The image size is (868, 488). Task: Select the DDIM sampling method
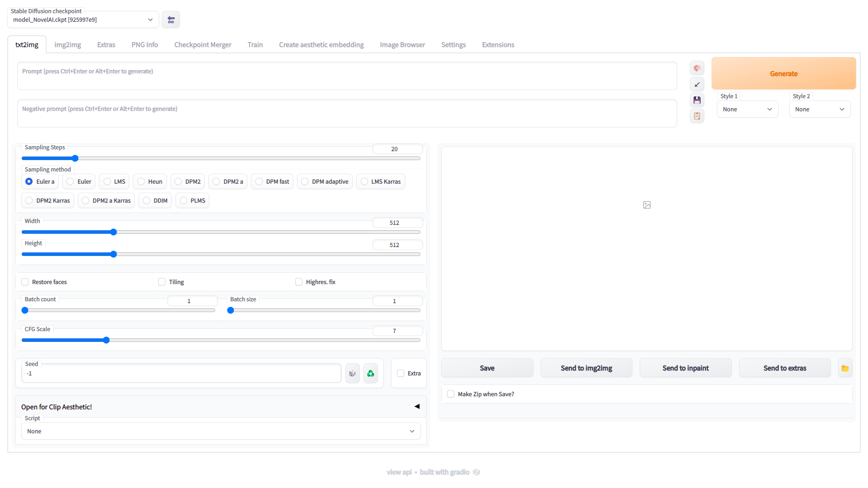point(147,200)
